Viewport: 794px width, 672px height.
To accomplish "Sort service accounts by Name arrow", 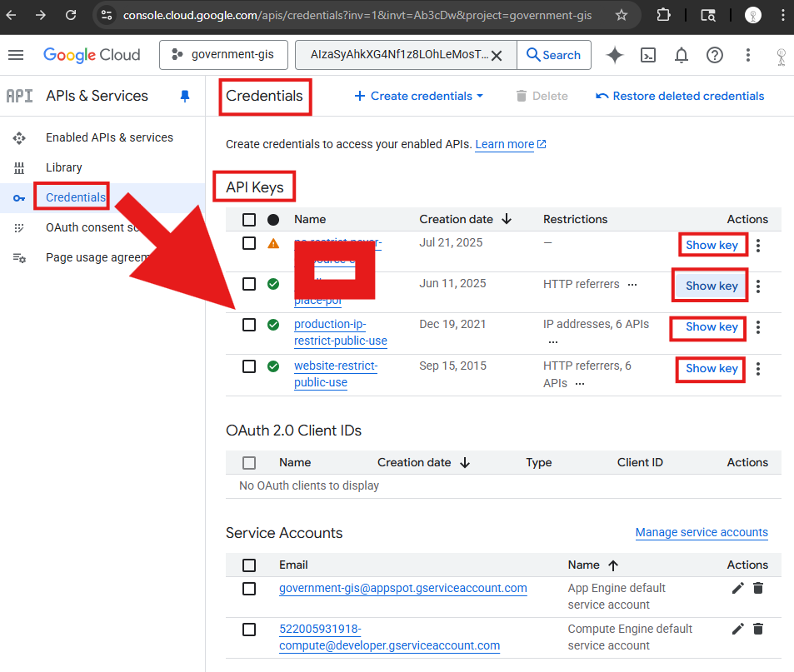I will [x=612, y=565].
